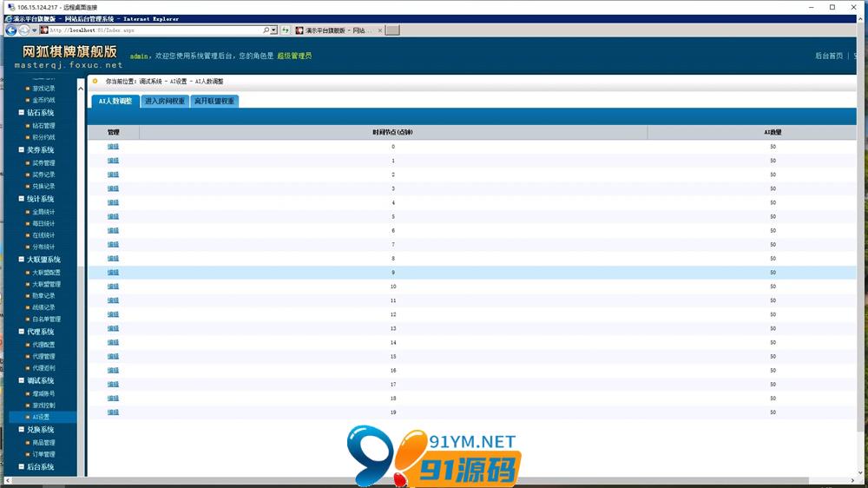Open 白名单管理 in the sidebar
Screen dimensions: 868x488
(46, 320)
